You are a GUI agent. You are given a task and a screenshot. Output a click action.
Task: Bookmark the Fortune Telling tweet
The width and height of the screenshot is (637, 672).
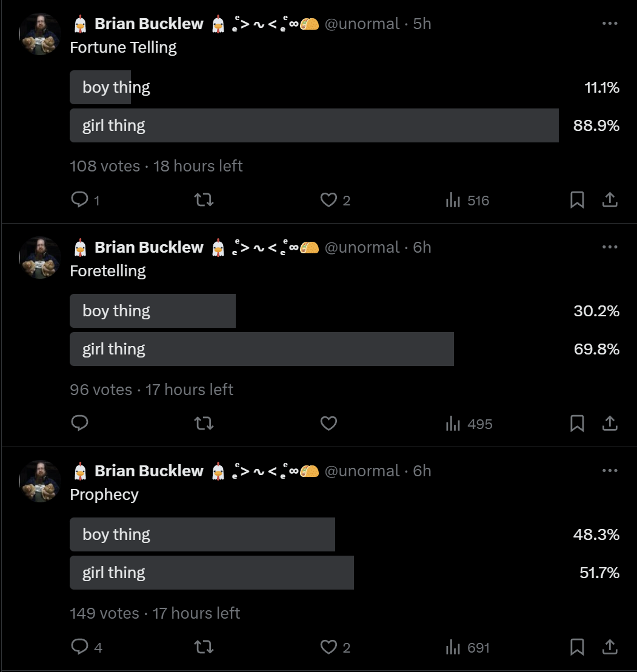(x=577, y=200)
